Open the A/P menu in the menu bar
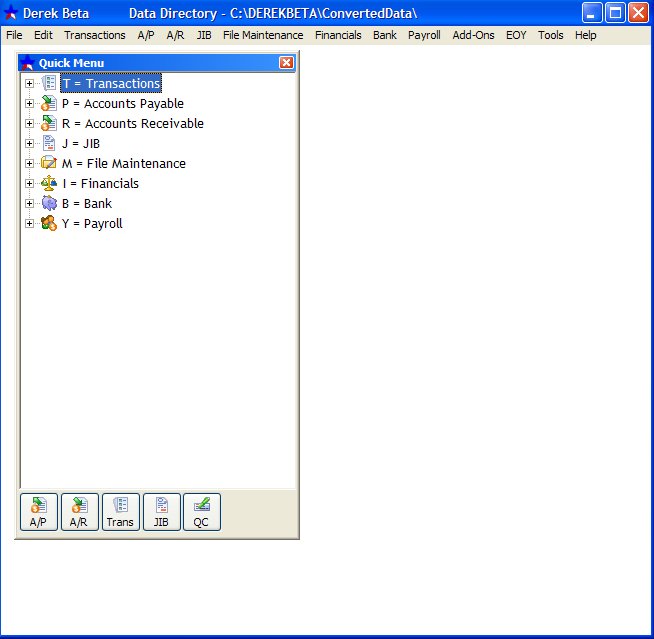Image resolution: width=654 pixels, height=639 pixels. 146,35
